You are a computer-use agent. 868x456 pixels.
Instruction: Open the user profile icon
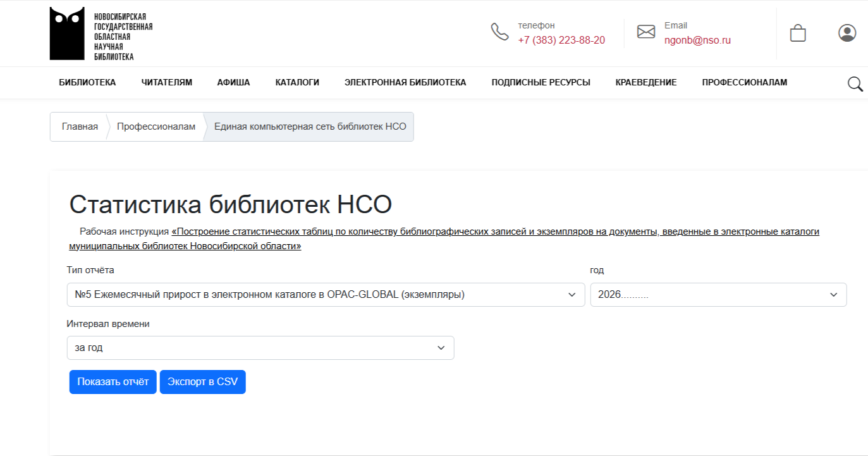[847, 33]
